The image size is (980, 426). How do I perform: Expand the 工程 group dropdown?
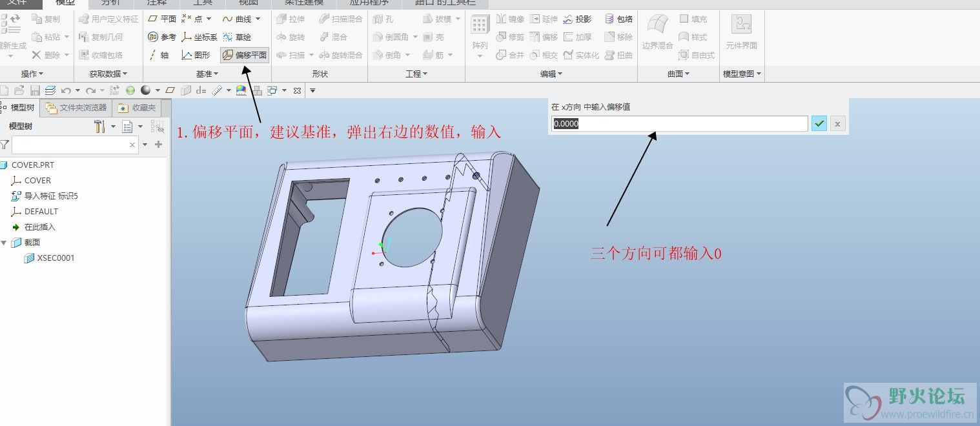click(416, 74)
